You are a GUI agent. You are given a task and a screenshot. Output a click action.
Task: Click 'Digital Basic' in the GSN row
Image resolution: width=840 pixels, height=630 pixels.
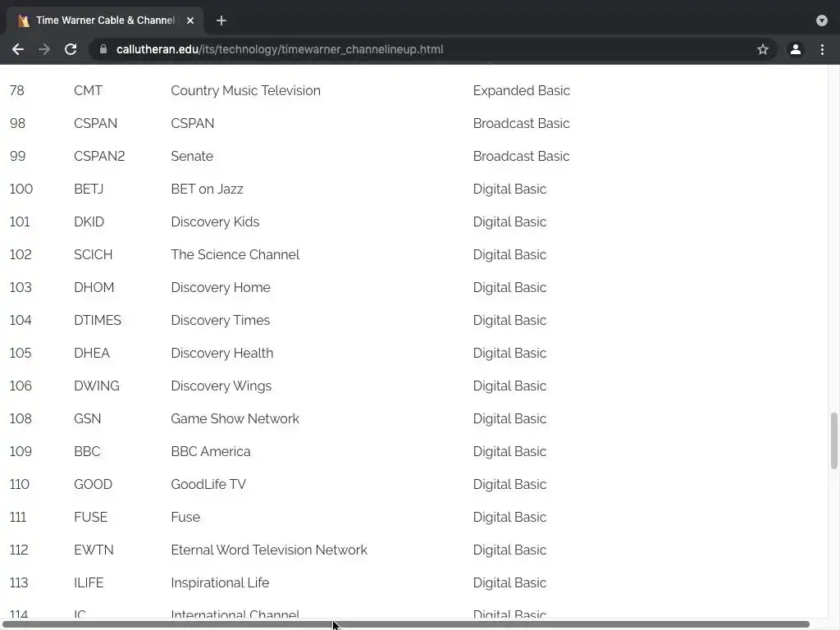pyautogui.click(x=509, y=418)
